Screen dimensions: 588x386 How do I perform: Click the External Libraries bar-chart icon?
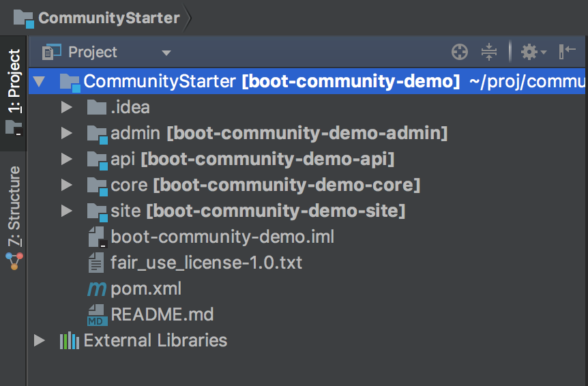(70, 341)
